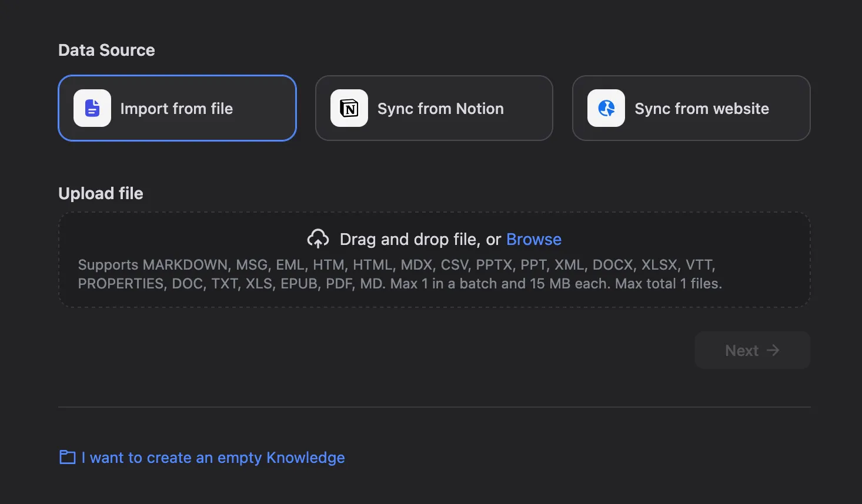This screenshot has height=504, width=862.
Task: Click the Browse link to pick a file
Action: (x=533, y=239)
